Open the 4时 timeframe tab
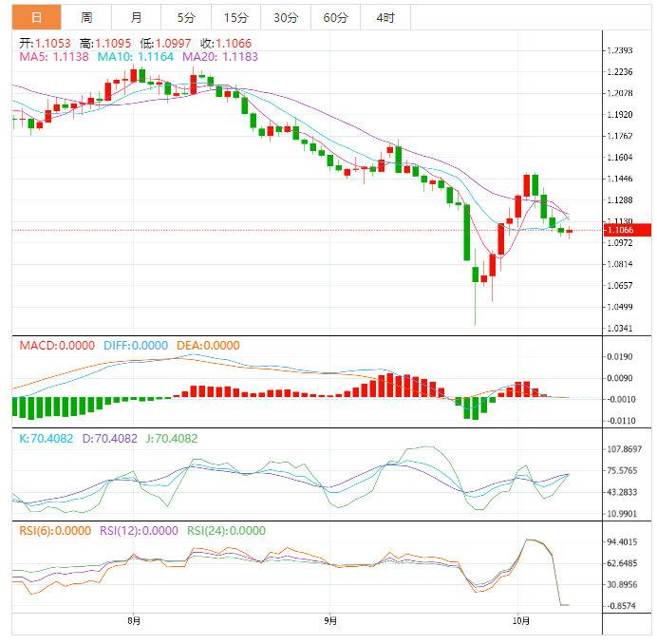The width and height of the screenshot is (657, 644). pyautogui.click(x=385, y=18)
